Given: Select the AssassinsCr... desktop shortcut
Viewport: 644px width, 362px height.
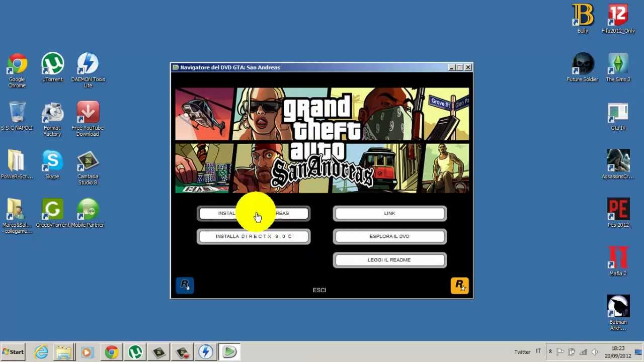Looking at the screenshot, I should pos(618,165).
